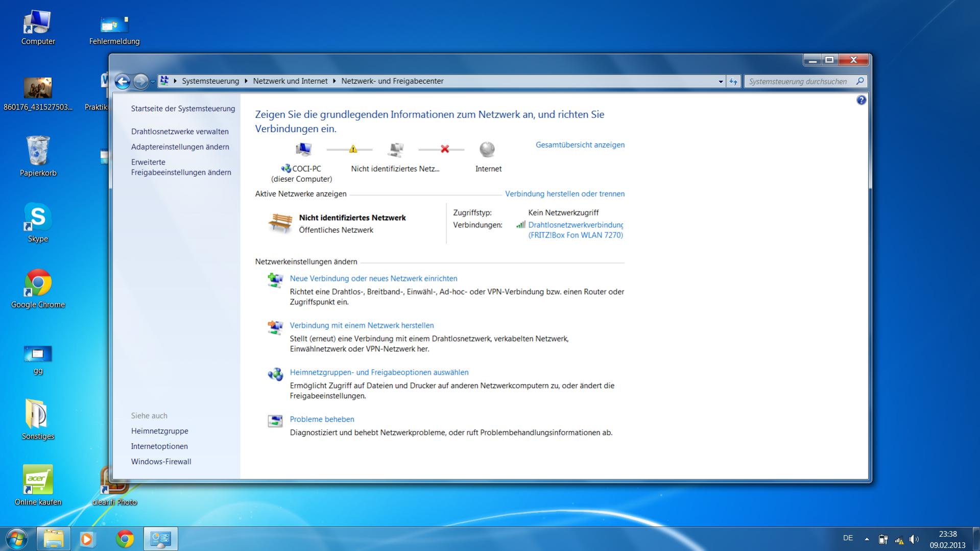Click the Forward navigation arrow
980x551 pixels.
click(140, 81)
